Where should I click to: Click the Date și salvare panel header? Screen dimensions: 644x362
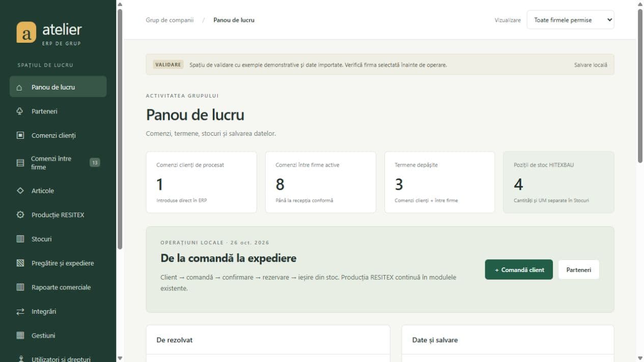click(x=508, y=340)
